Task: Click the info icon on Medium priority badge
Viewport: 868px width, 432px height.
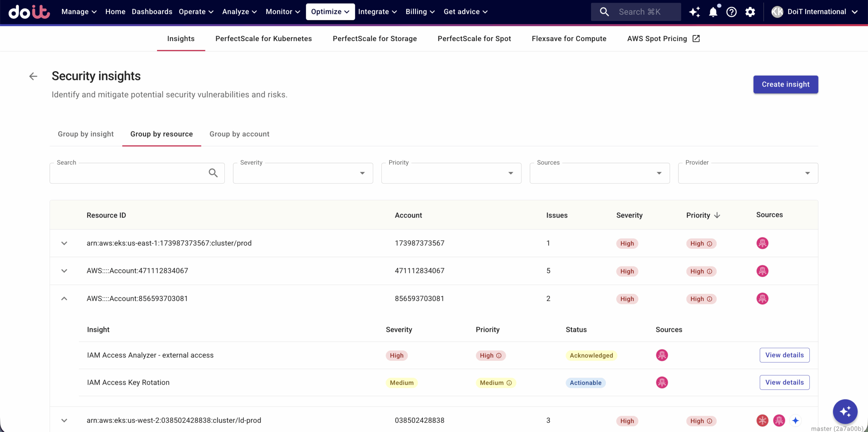Action: [x=509, y=383]
